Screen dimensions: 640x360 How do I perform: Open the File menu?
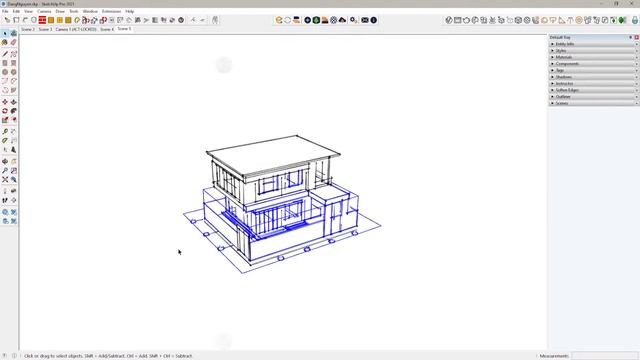[5, 11]
